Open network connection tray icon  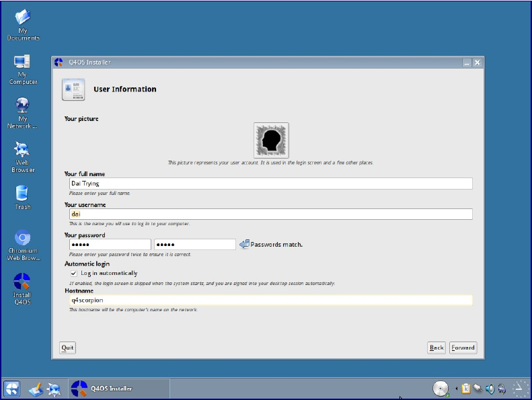tap(478, 388)
